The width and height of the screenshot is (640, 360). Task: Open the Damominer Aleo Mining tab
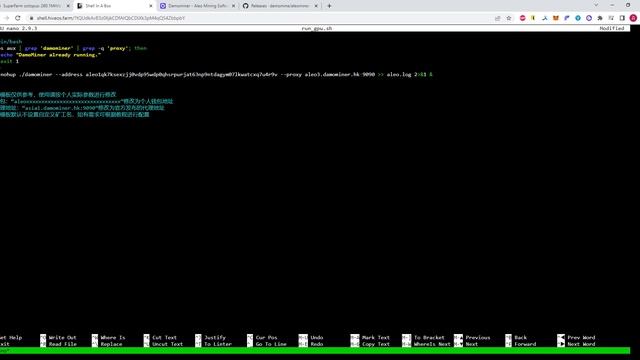point(198,6)
